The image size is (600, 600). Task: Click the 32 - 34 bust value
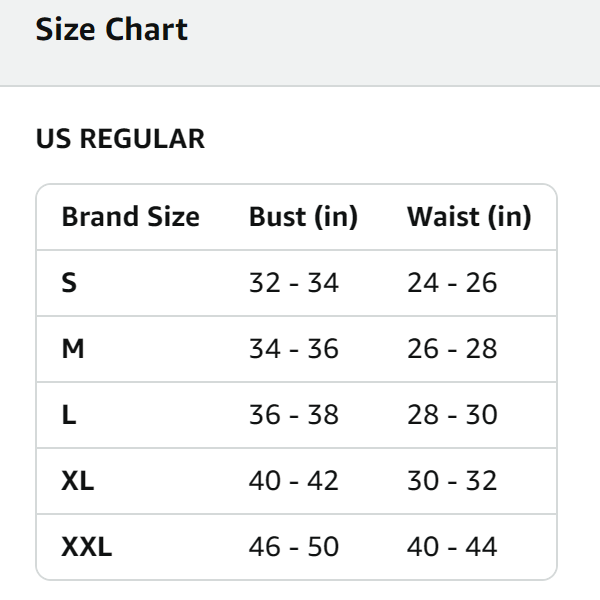tap(293, 283)
